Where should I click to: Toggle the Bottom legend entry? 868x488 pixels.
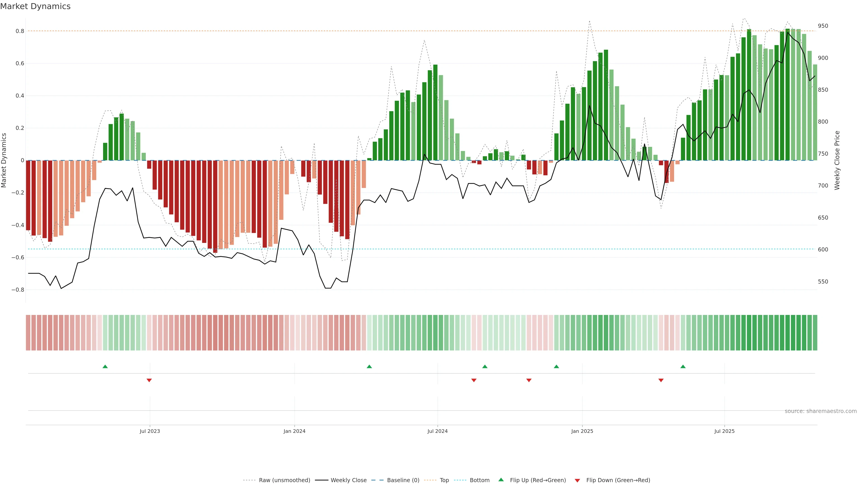(479, 480)
